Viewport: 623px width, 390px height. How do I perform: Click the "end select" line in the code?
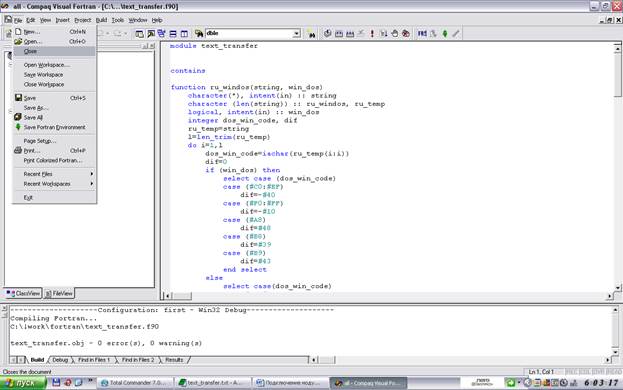(x=245, y=269)
